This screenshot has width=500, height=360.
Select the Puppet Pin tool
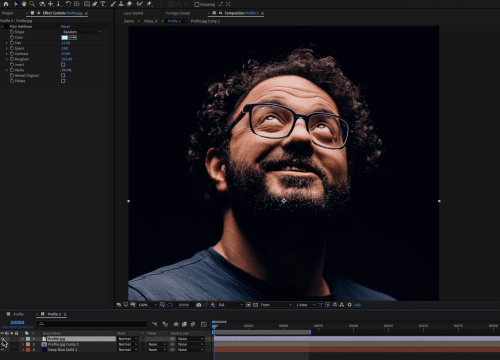point(149,4)
